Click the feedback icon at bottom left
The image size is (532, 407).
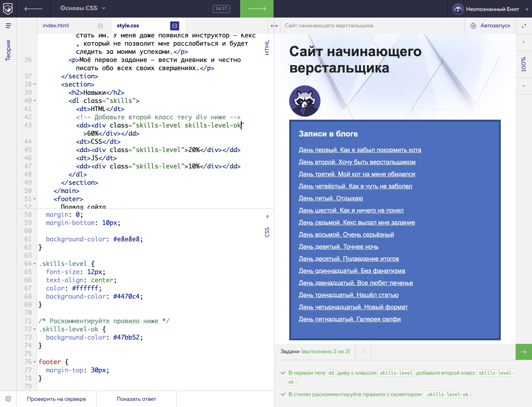click(x=8, y=399)
